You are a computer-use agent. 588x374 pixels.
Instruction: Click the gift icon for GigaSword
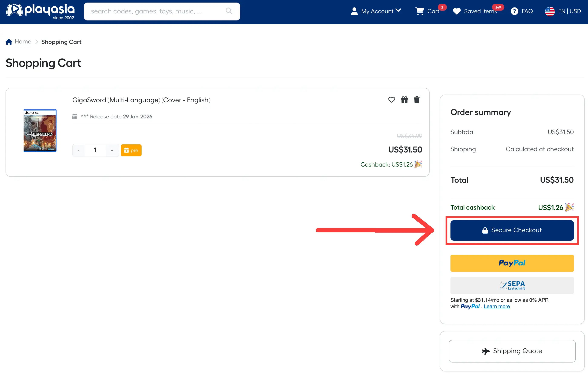[404, 100]
